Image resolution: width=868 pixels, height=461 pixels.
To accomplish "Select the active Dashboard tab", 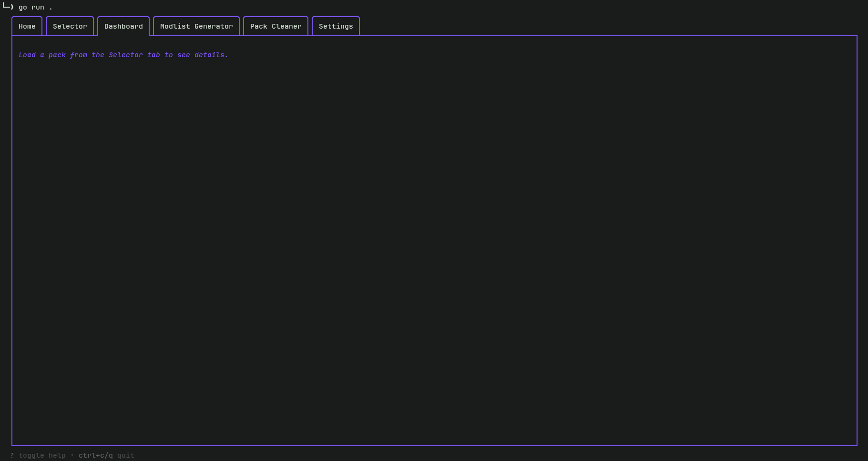I will [123, 26].
